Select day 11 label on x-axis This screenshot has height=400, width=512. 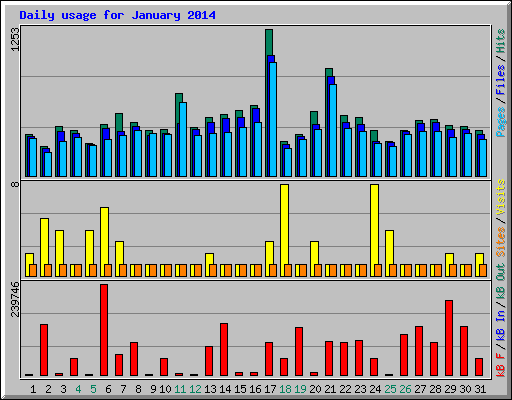[x=180, y=389]
